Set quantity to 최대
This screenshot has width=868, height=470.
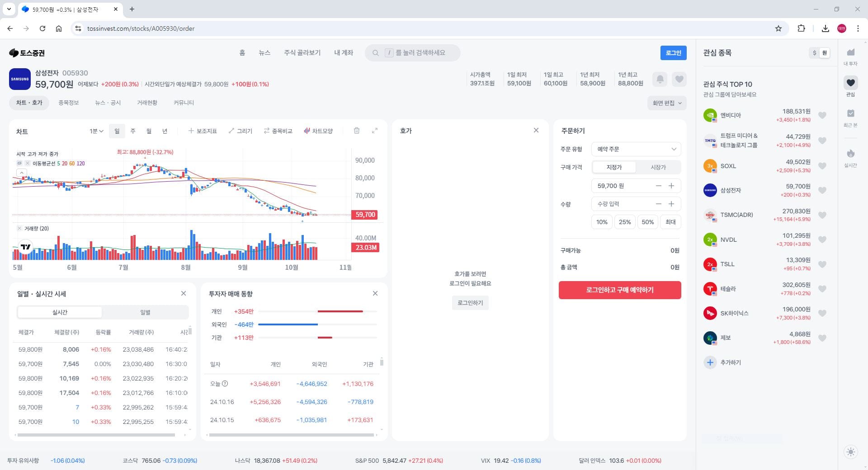point(670,222)
